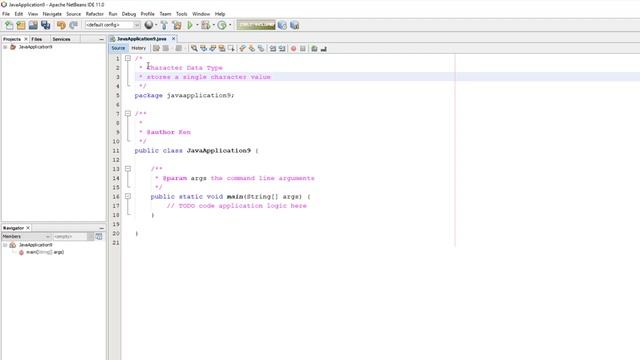Close the Navigator panel tab
Image resolution: width=640 pixels, height=360 pixels.
(x=28, y=228)
